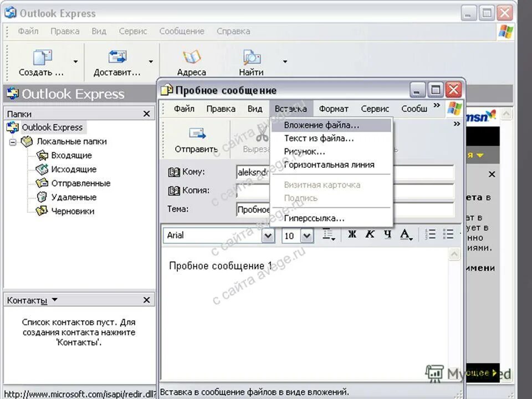Open the Отправленные folder icon
The image size is (532, 399).
tap(42, 183)
